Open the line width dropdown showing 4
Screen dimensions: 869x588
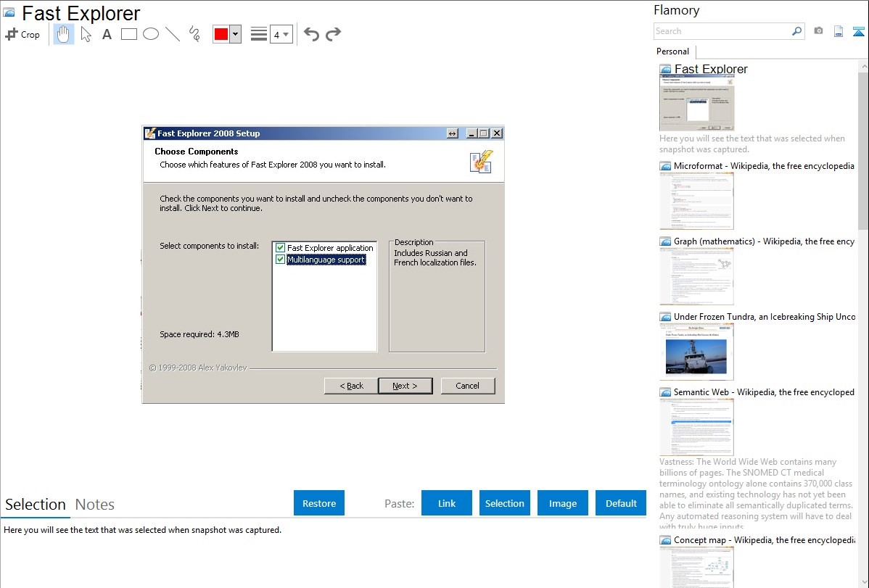(281, 34)
